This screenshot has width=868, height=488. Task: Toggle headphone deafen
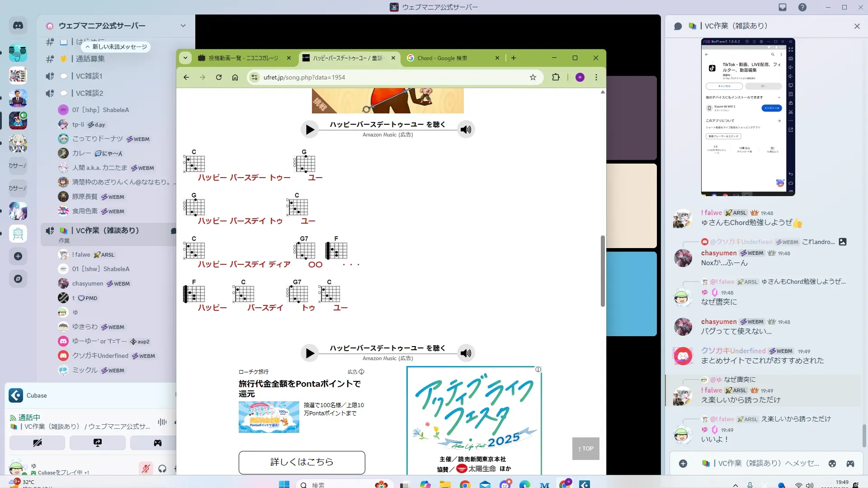tap(162, 469)
